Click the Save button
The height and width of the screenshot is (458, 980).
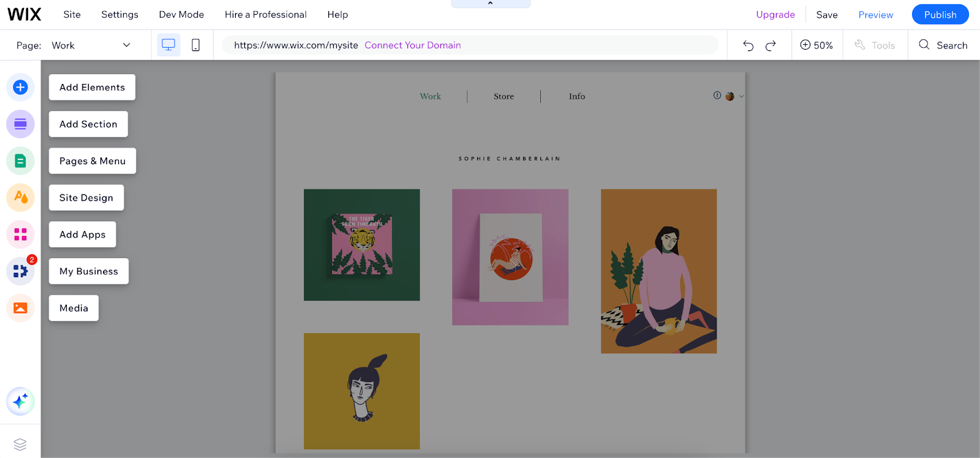click(x=827, y=14)
